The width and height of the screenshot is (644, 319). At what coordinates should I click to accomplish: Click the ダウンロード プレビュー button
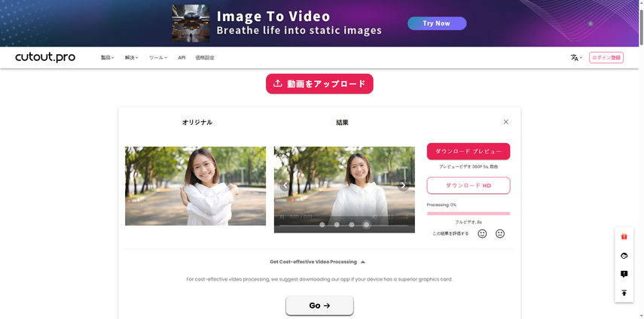pyautogui.click(x=469, y=151)
